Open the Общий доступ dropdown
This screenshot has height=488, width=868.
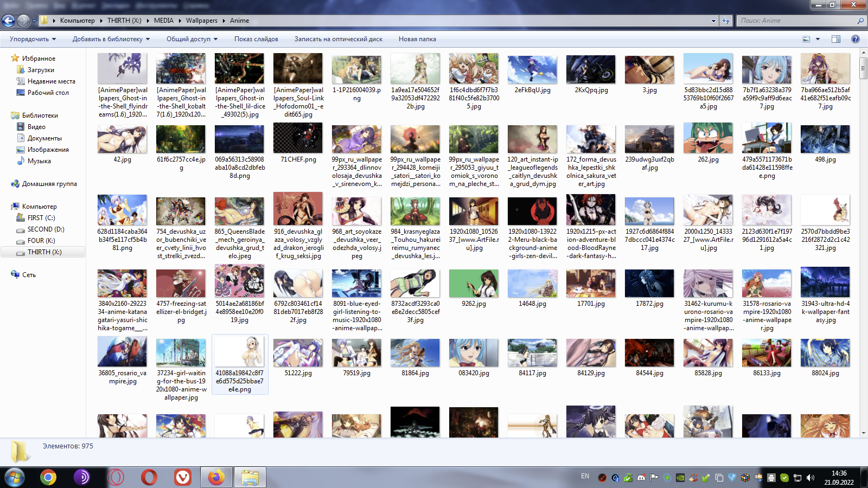pyautogui.click(x=192, y=39)
